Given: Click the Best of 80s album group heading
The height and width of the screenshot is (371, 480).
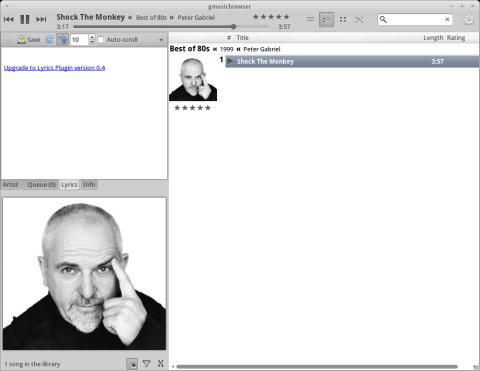Looking at the screenshot, I should pos(190,49).
